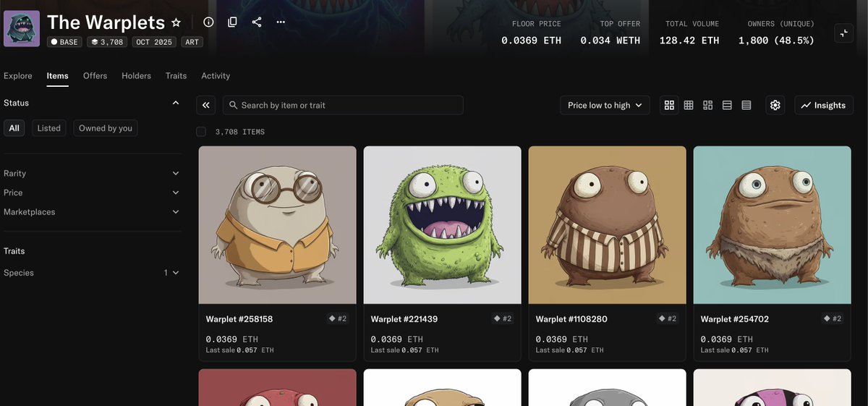The width and height of the screenshot is (868, 406).
Task: Click the Owners 1,800 (48.5%) value
Action: [x=776, y=41]
